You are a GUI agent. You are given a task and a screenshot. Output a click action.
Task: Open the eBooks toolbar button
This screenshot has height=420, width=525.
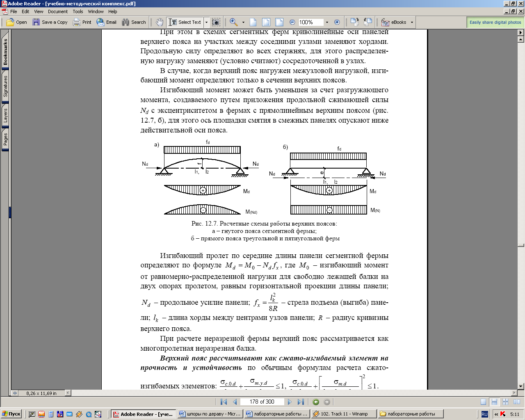point(394,22)
